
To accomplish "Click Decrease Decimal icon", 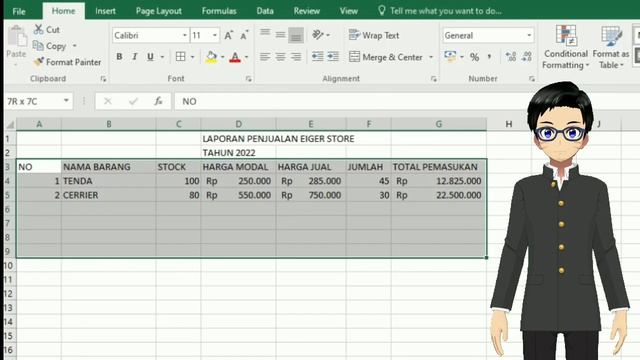I will coord(527,57).
